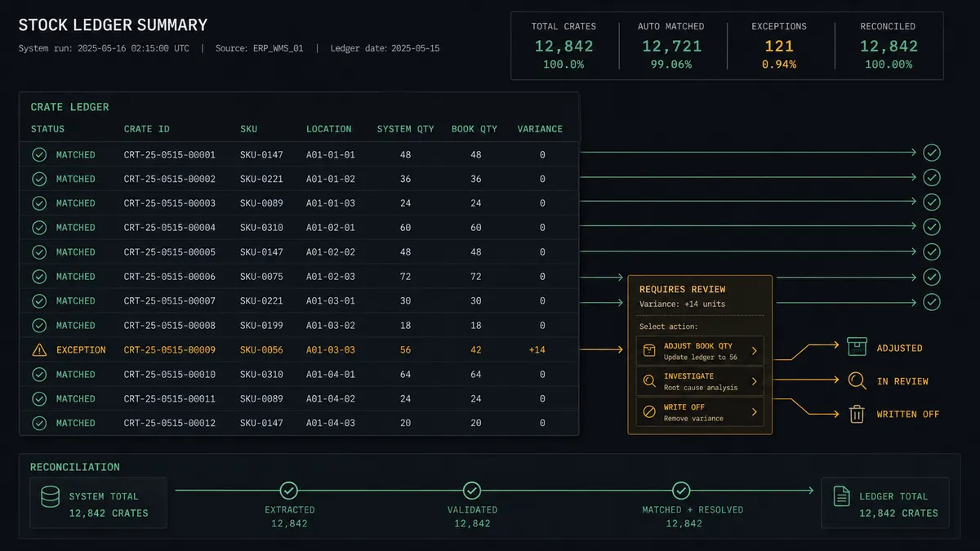Select the Adjust Book Qty action
The width and height of the screenshot is (980, 551).
pos(700,351)
